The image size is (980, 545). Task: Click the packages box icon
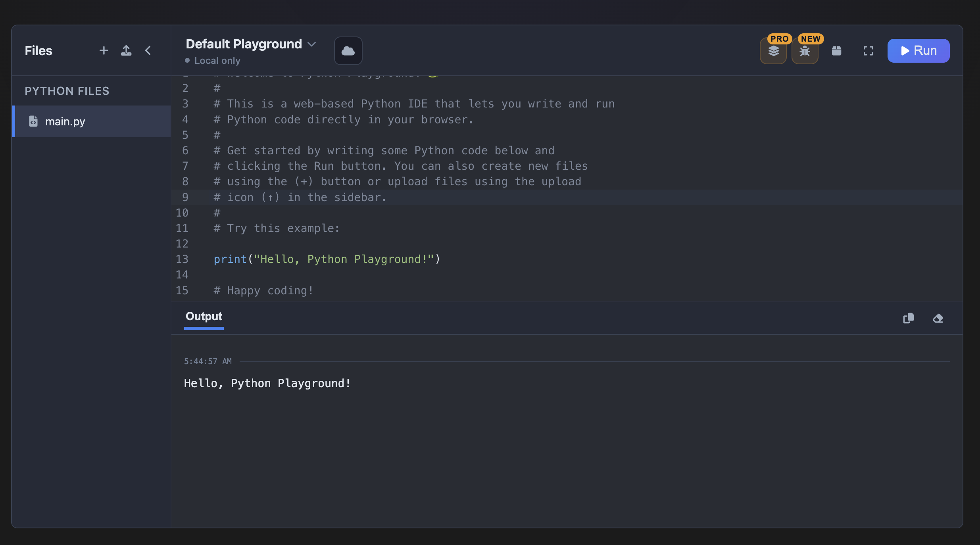tap(836, 51)
